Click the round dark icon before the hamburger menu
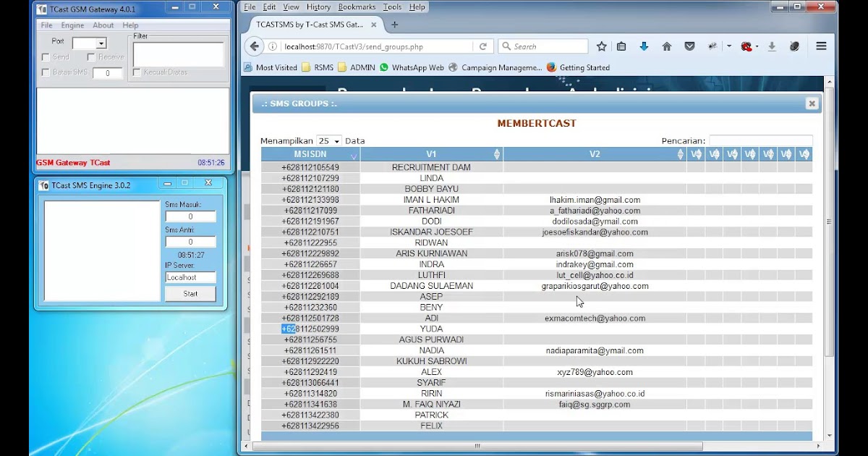The width and height of the screenshot is (868, 456). pos(794,46)
